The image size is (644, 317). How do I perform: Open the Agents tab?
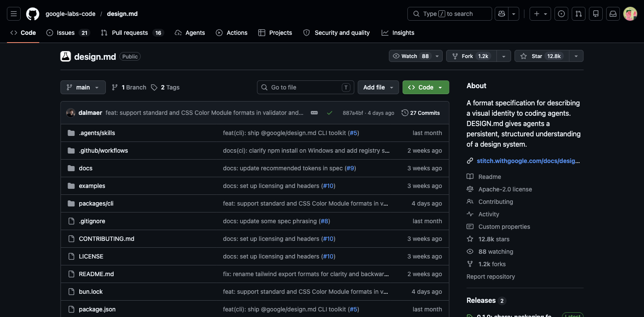190,33
